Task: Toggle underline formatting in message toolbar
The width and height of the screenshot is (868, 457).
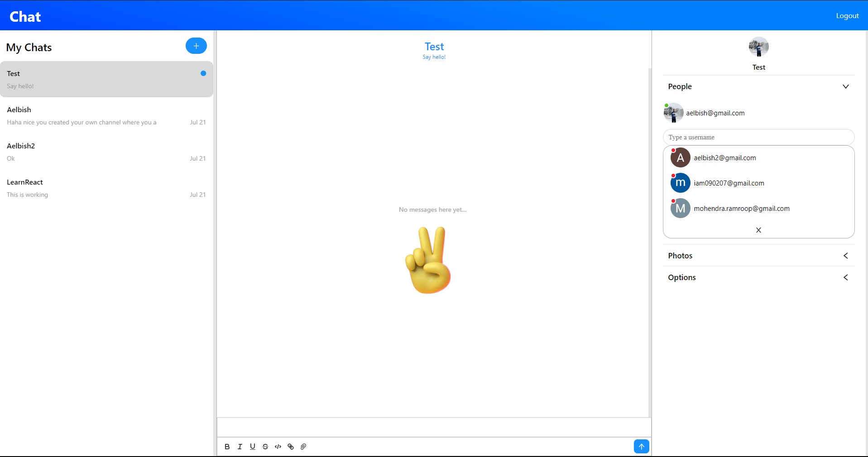Action: (x=253, y=447)
